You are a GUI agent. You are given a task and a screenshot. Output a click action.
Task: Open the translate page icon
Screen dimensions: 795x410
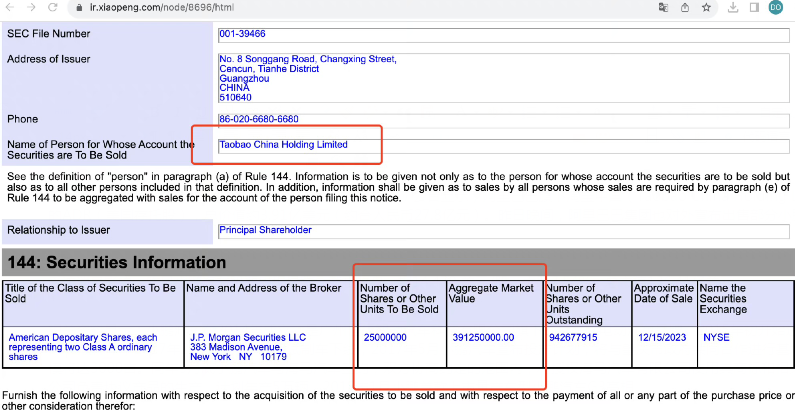[663, 8]
